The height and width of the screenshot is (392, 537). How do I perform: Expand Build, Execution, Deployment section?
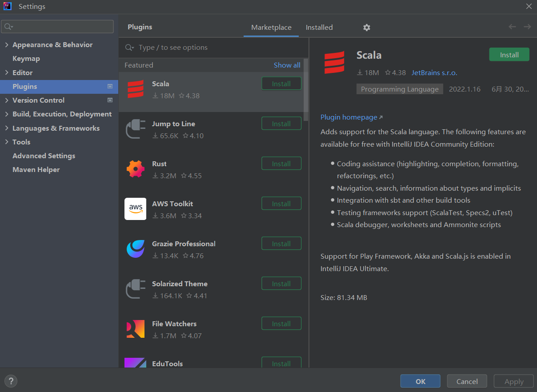pos(7,114)
